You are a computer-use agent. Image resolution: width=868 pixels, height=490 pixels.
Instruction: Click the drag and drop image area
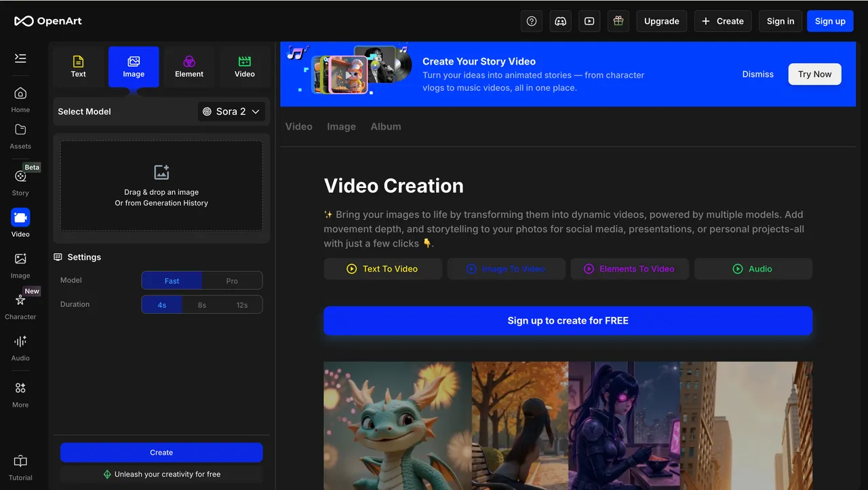point(161,186)
